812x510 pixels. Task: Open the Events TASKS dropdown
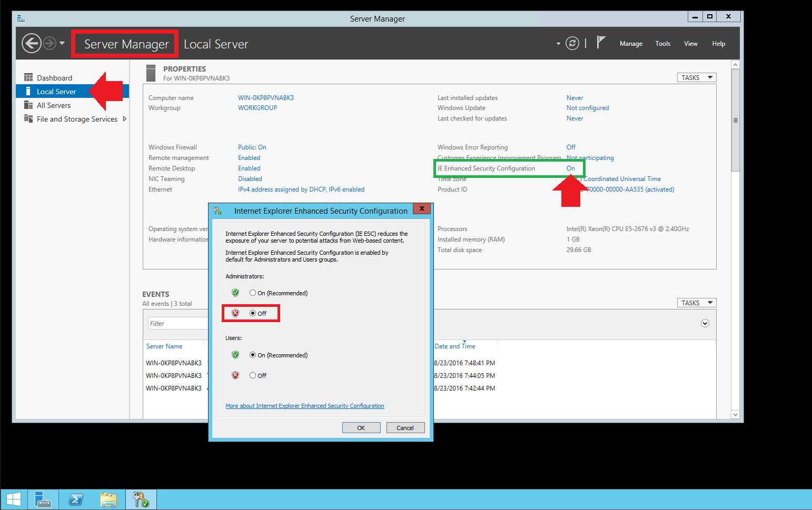(696, 303)
